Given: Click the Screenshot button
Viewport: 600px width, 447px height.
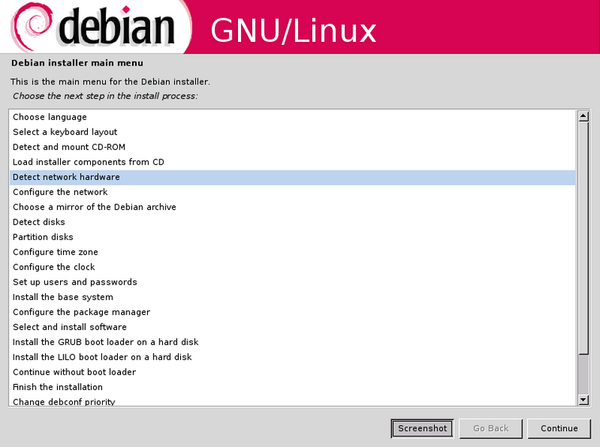Looking at the screenshot, I should 422,428.
